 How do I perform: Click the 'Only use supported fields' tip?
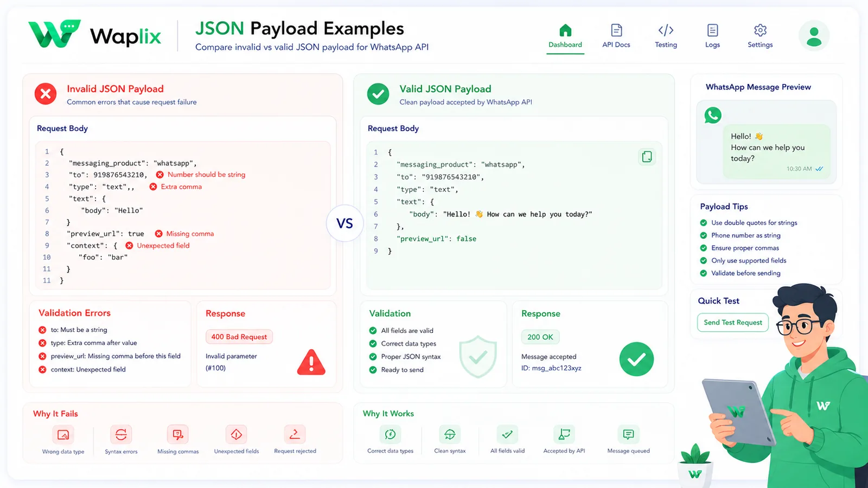tap(743, 261)
